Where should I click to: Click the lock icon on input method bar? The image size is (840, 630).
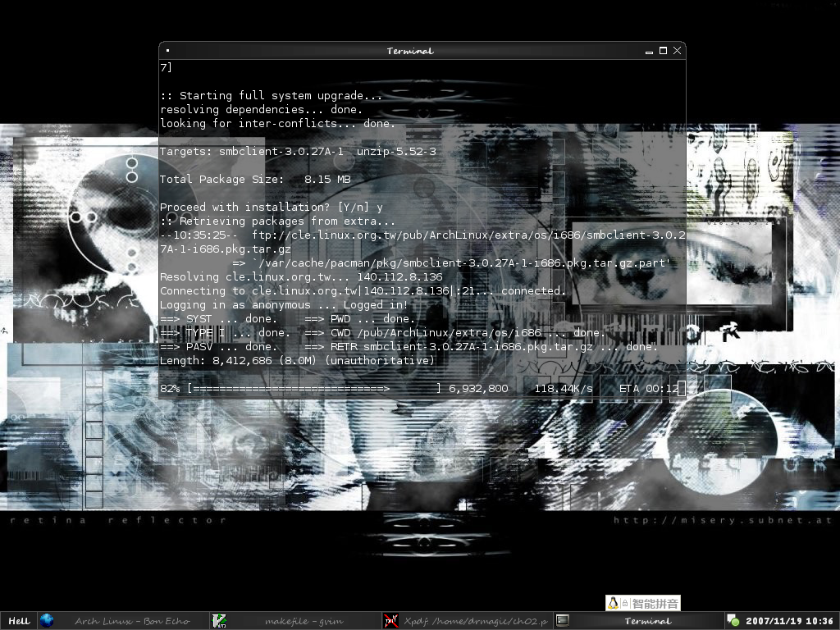[x=624, y=604]
